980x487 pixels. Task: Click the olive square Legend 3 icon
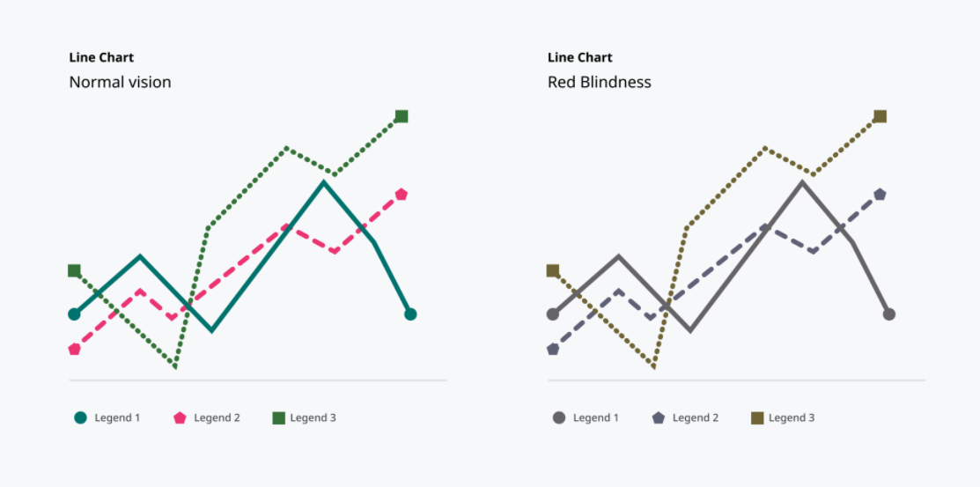pyautogui.click(x=757, y=418)
